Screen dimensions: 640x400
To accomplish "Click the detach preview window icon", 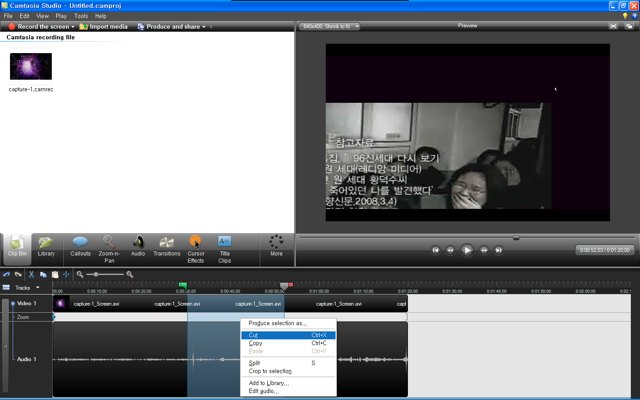I will [629, 26].
